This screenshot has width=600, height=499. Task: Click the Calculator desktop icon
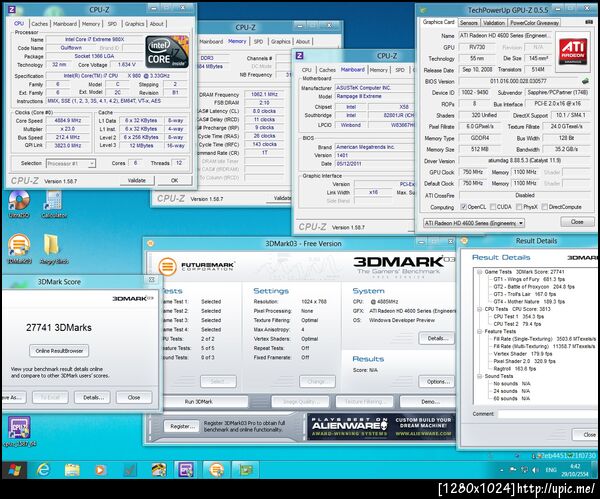(54, 199)
